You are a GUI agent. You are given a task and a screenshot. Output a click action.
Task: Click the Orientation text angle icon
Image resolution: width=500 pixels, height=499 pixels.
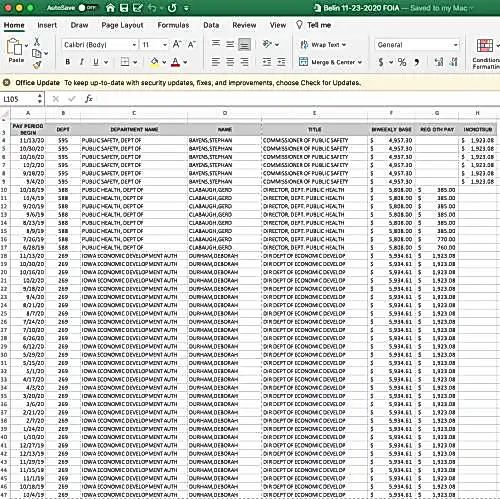pos(268,44)
